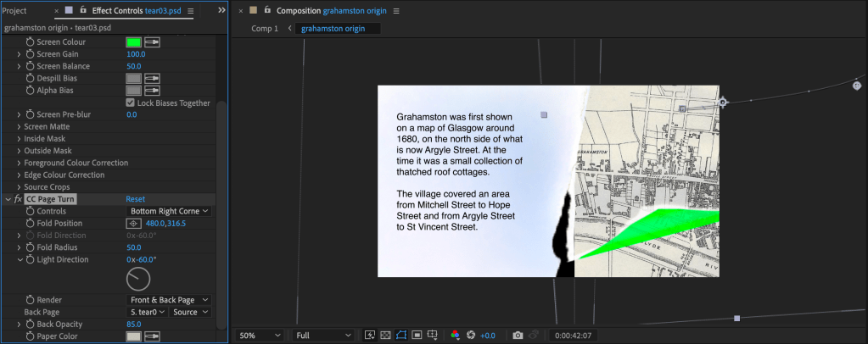Click the Paper Color eyedropper icon

click(153, 336)
